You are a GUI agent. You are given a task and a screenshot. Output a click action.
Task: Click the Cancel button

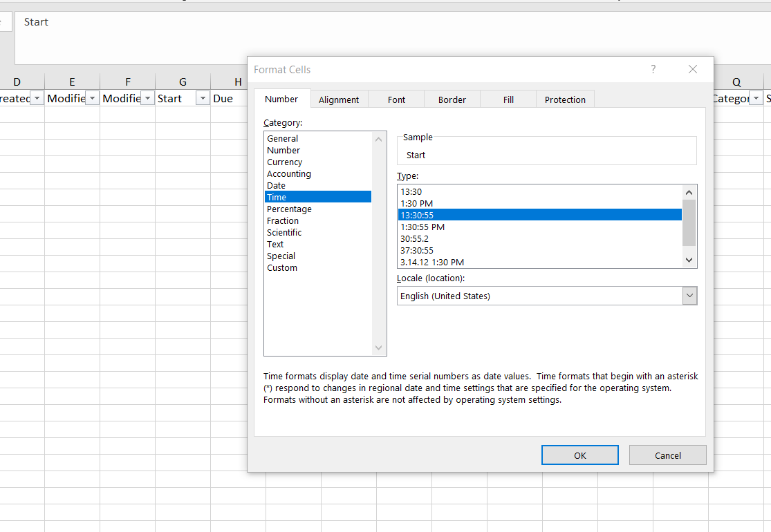667,455
